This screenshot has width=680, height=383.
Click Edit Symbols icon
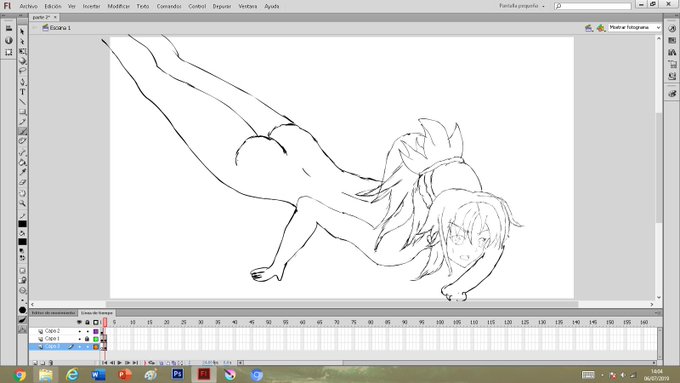pyautogui.click(x=600, y=28)
